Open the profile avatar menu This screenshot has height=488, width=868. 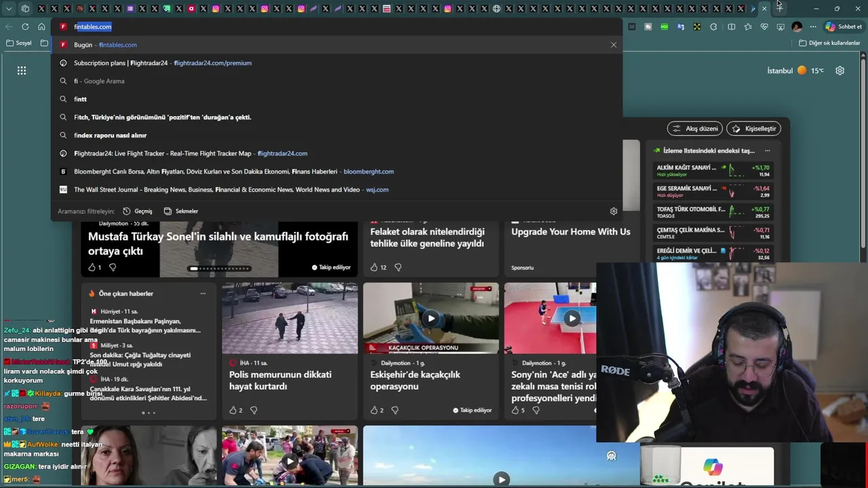coord(797,26)
